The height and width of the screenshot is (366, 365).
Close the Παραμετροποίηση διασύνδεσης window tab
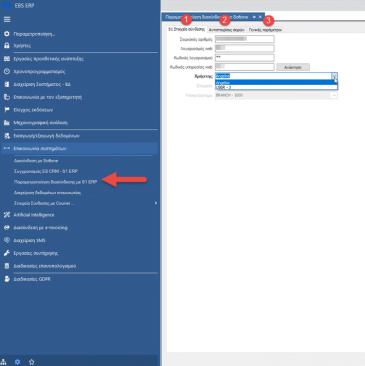[x=260, y=17]
